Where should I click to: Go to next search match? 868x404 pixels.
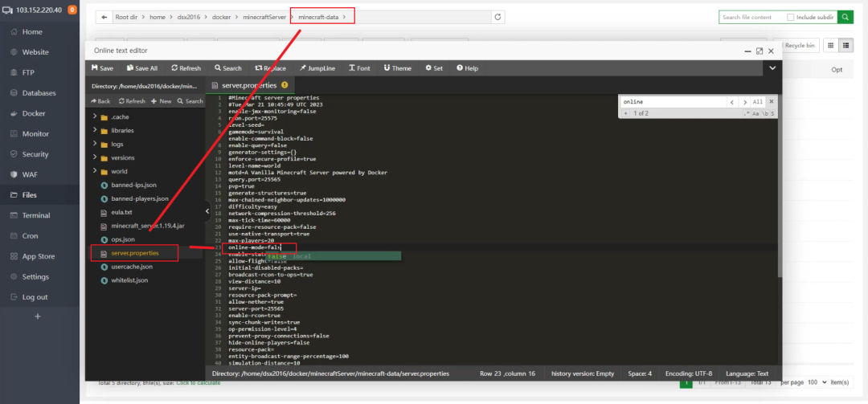pos(745,102)
